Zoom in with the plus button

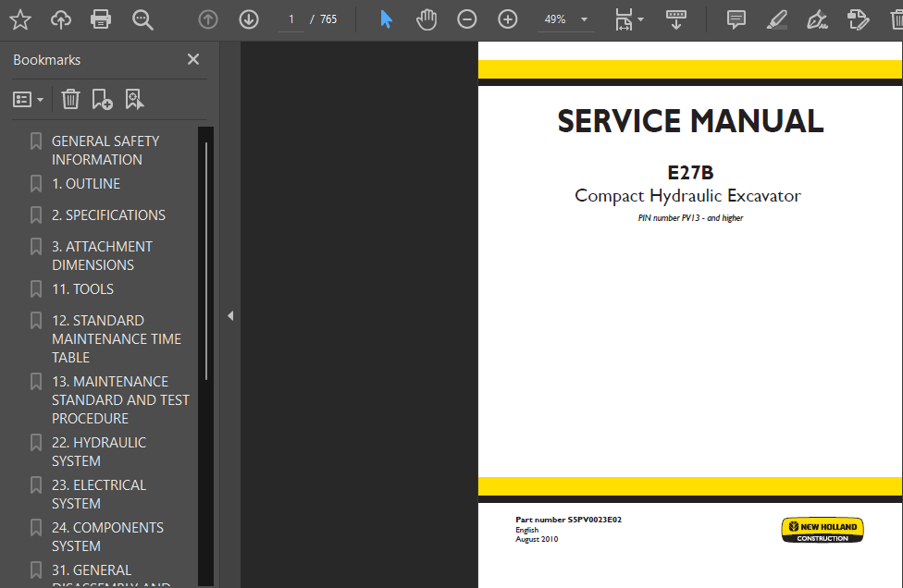pyautogui.click(x=507, y=19)
